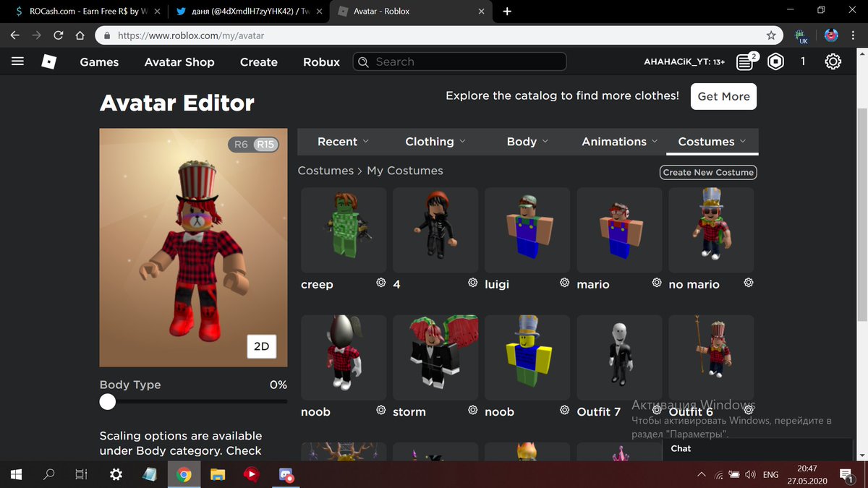Expand the Costumes dropdown
The height and width of the screenshot is (488, 868).
pyautogui.click(x=712, y=142)
